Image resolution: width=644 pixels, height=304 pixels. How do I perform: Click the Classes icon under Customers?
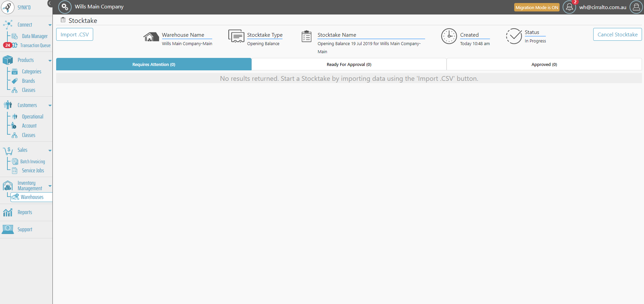point(15,135)
